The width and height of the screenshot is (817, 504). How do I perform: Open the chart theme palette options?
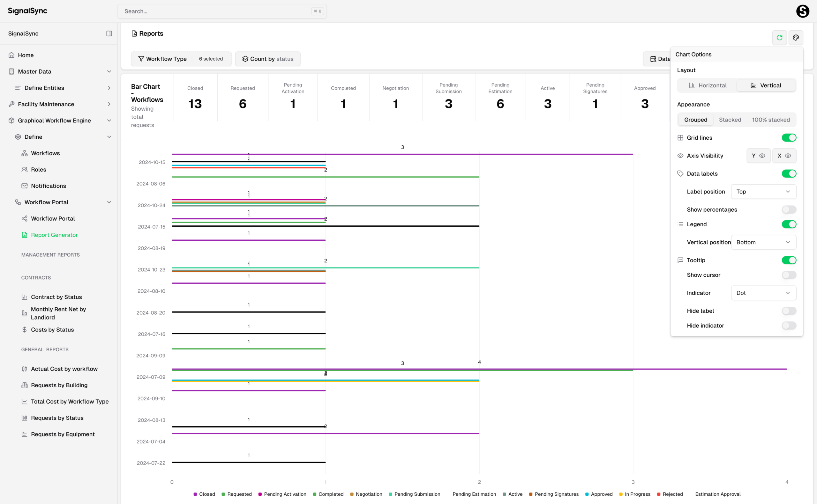coord(796,37)
